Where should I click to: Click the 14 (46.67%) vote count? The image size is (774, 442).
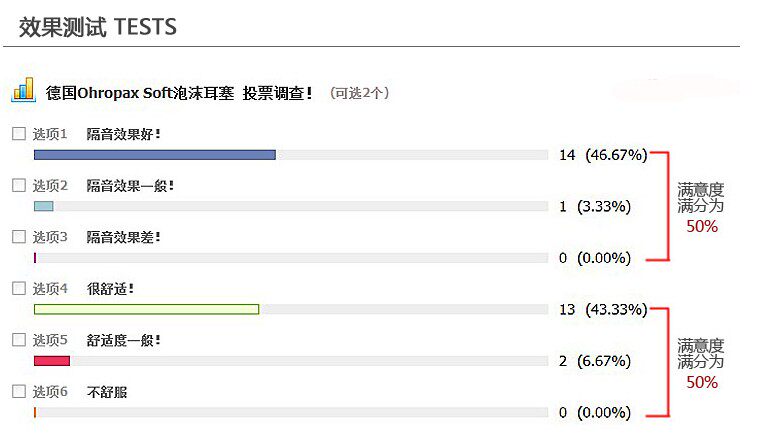click(603, 155)
